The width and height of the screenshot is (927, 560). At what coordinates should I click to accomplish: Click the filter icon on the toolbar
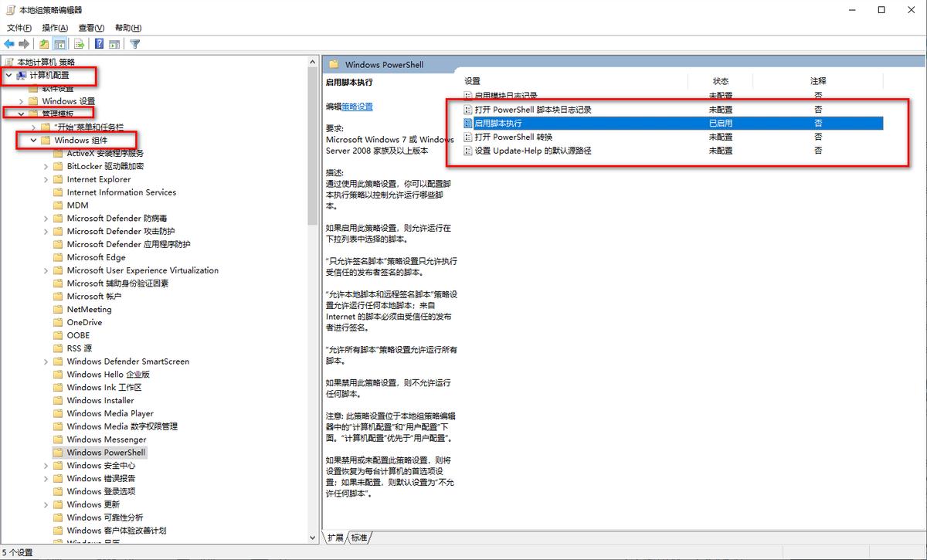(x=135, y=44)
